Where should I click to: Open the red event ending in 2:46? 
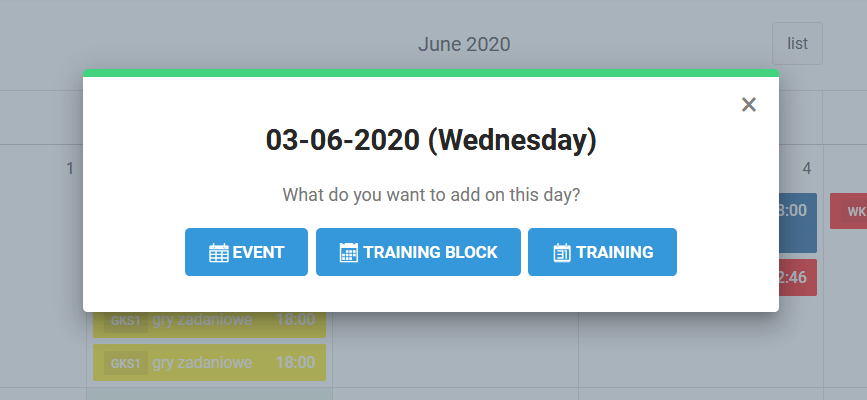[x=798, y=278]
